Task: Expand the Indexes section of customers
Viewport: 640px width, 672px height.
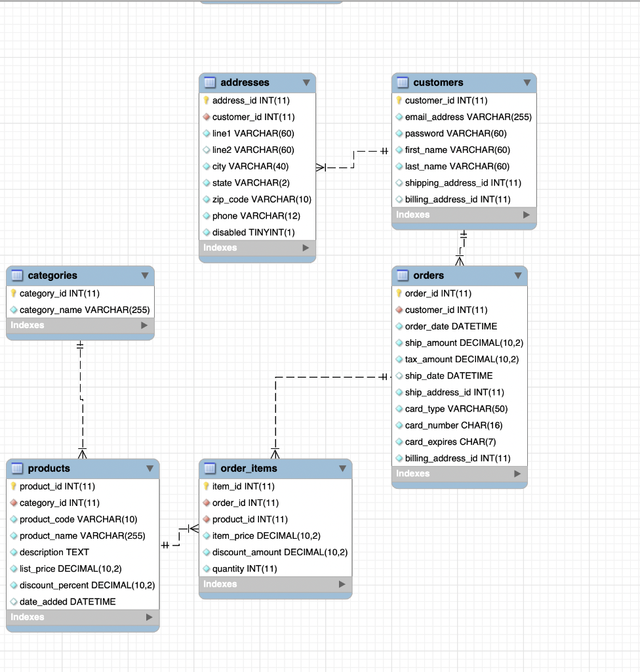Action: click(x=526, y=215)
